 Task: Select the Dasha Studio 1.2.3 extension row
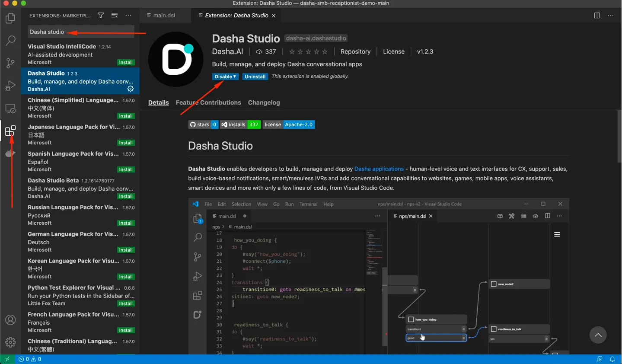(x=80, y=81)
